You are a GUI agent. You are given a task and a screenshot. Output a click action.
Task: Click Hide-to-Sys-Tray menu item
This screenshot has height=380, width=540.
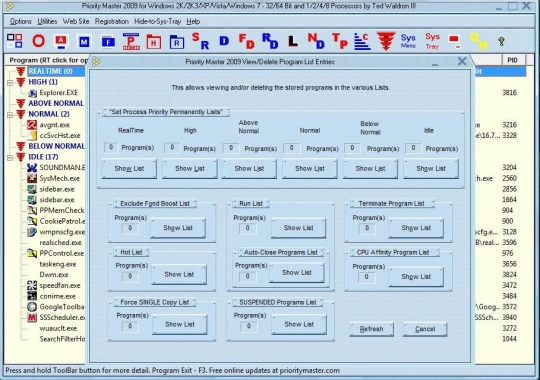157,21
